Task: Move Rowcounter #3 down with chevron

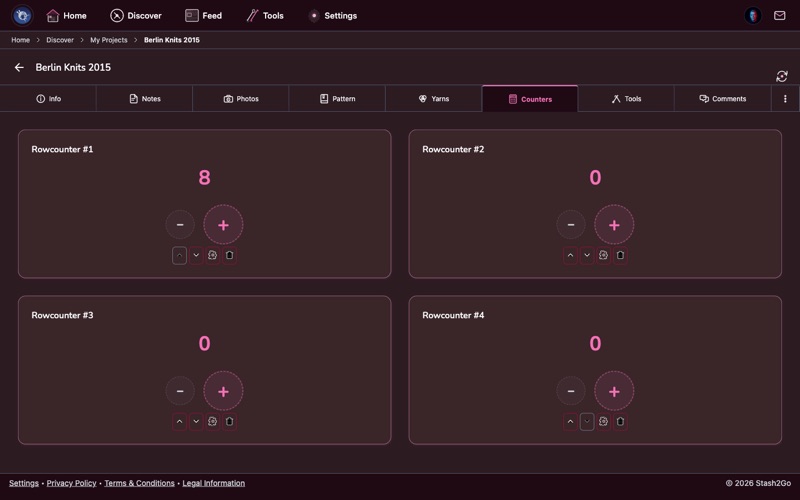Action: pos(196,421)
